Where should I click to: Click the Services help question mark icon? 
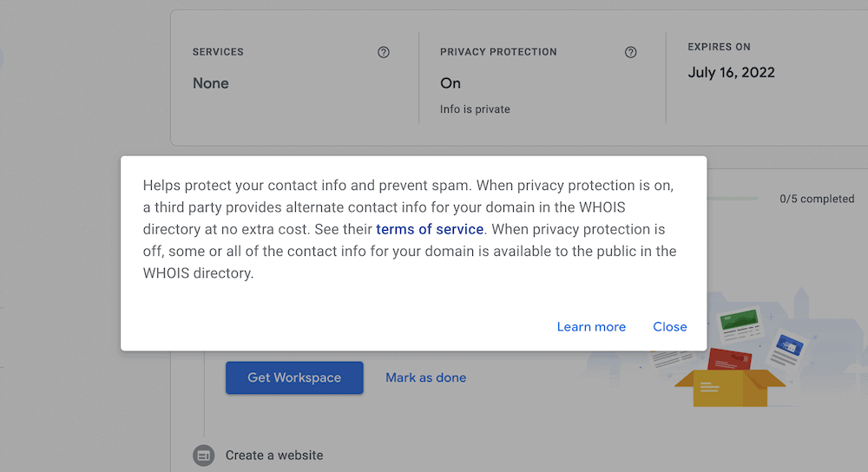[384, 52]
